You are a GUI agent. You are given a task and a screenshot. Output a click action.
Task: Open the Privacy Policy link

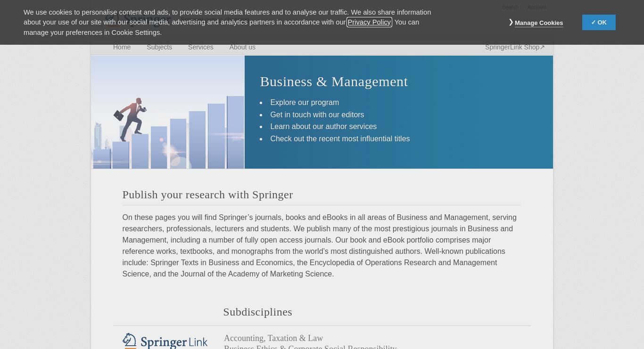369,22
